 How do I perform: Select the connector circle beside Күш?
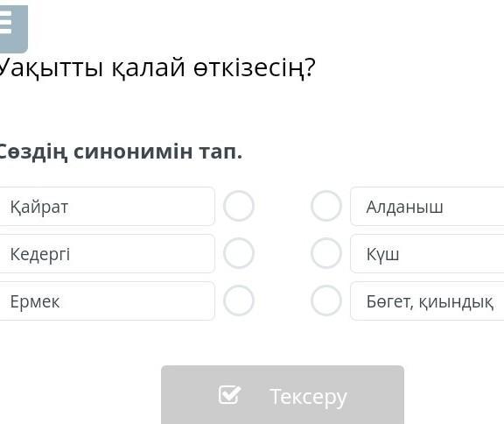[325, 253]
